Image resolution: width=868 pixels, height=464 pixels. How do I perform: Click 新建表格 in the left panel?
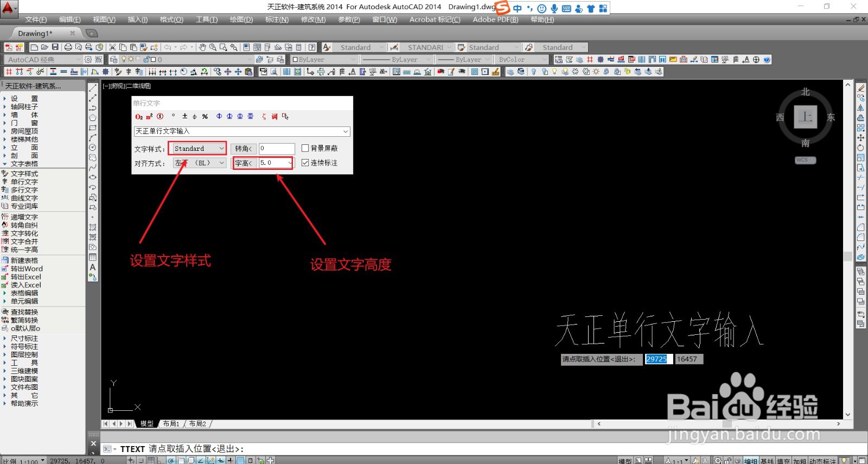(x=24, y=260)
